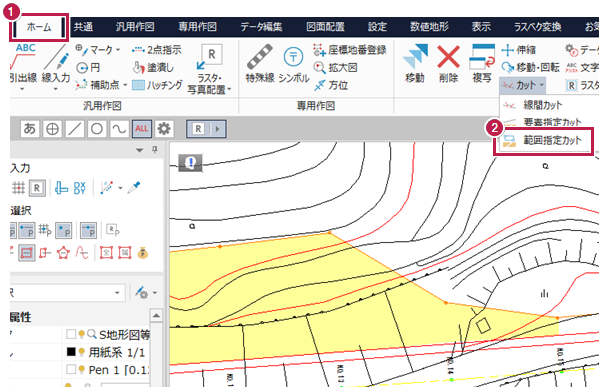The image size is (599, 387).
Task: Toggle the あ text filter button
Action: click(30, 129)
